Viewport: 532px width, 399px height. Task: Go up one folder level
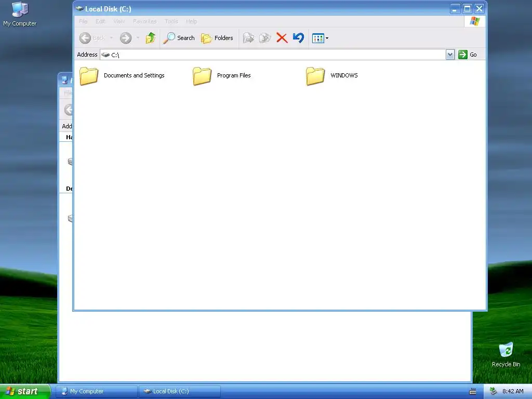click(x=151, y=38)
